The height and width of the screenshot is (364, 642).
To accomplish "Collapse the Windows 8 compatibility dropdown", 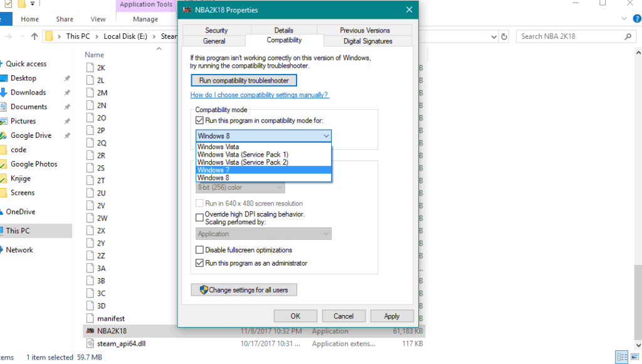I will (x=326, y=136).
